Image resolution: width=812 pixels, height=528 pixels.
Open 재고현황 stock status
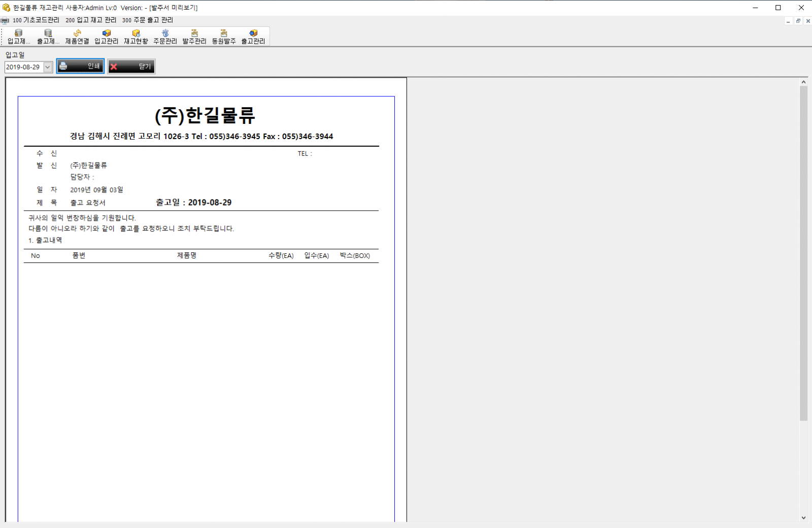tap(136, 37)
